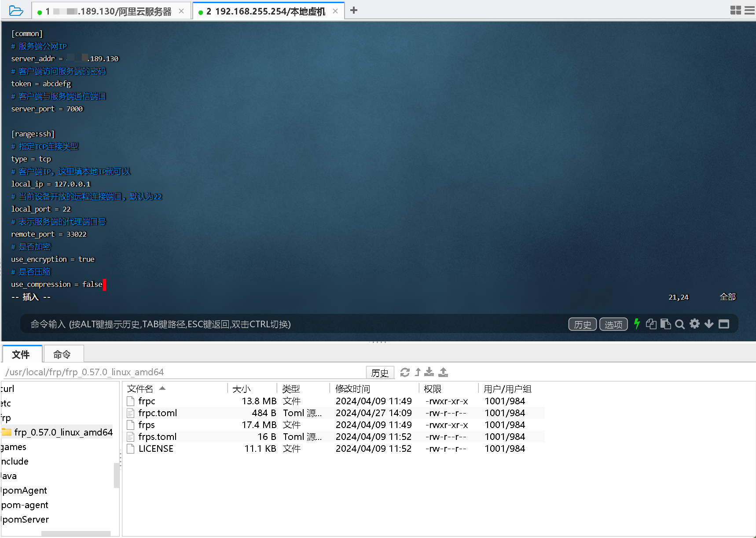Select the pomAgent folder in tree

coord(24,490)
